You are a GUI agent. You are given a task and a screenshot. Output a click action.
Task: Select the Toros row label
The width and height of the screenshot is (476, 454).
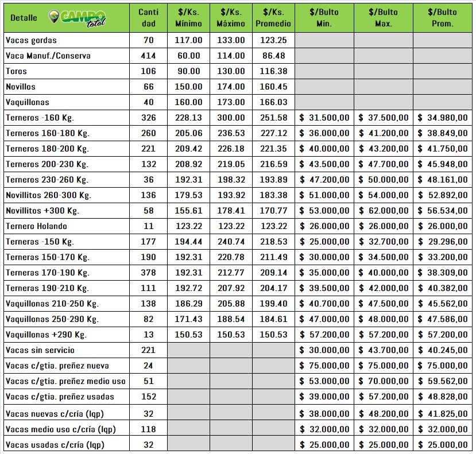click(x=16, y=72)
